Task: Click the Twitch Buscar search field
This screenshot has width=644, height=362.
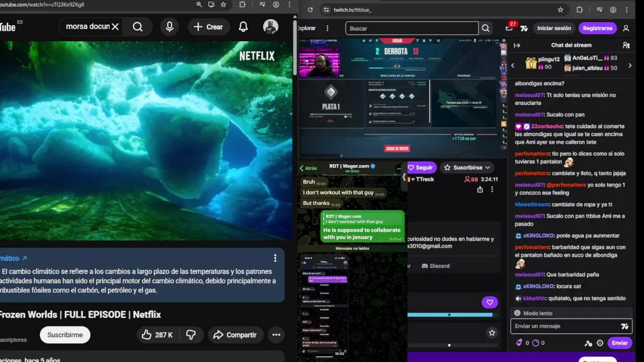Action: [412, 28]
